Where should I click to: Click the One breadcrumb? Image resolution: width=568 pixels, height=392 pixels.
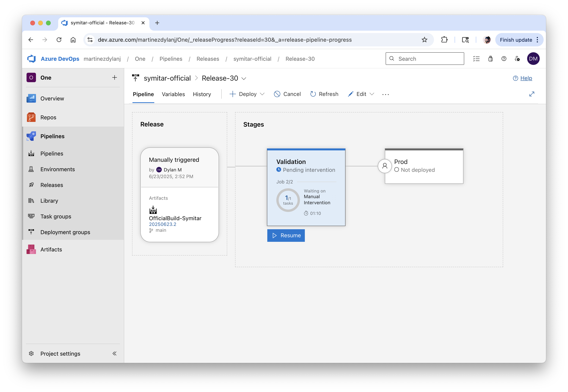click(140, 59)
